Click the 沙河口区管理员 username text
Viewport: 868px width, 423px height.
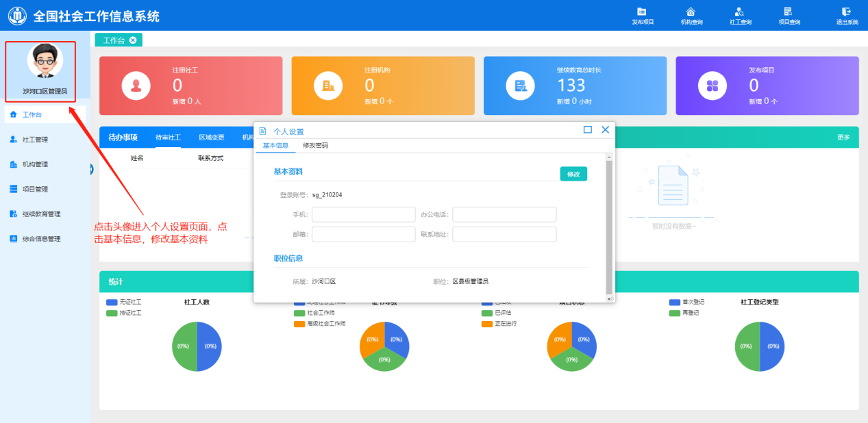point(45,91)
